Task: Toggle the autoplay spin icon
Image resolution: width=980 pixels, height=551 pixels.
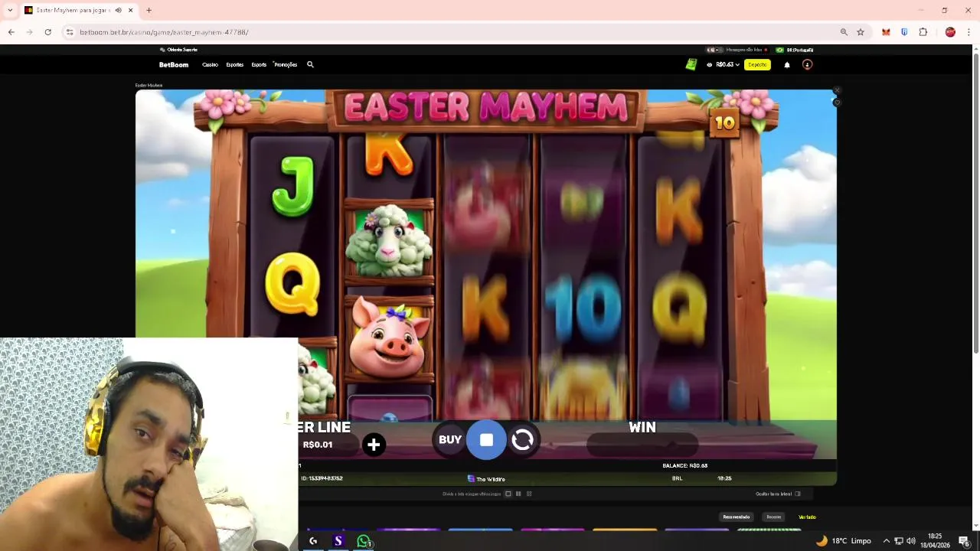Action: [x=522, y=440]
